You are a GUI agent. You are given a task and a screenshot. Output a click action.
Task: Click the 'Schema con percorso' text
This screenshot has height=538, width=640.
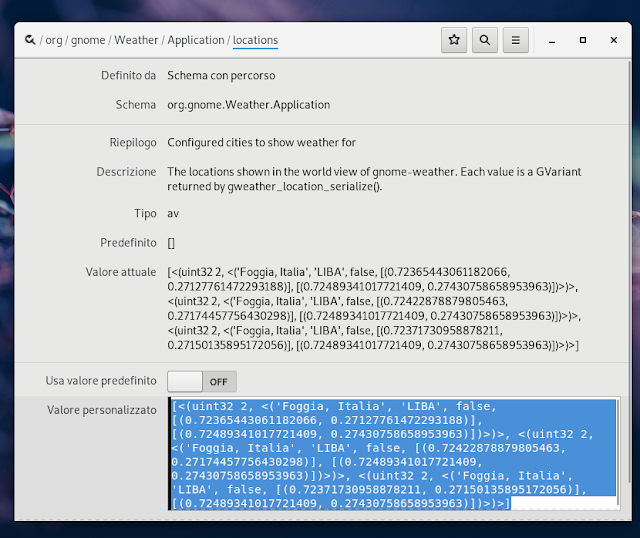[221, 76]
